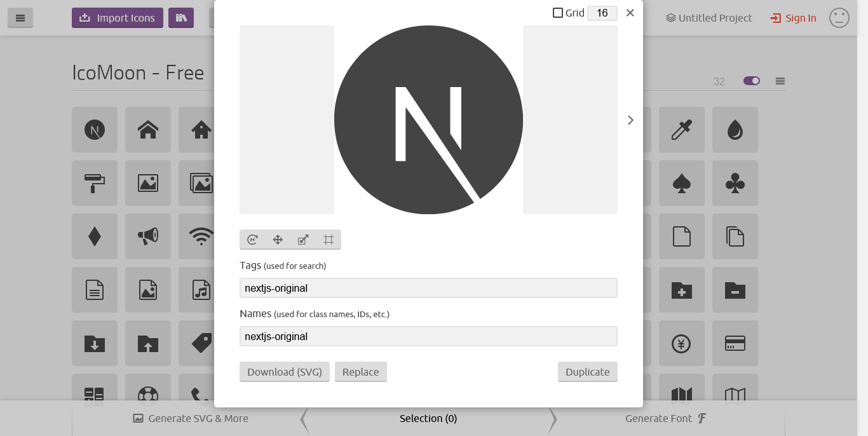Select the empty file icon

coord(682,236)
